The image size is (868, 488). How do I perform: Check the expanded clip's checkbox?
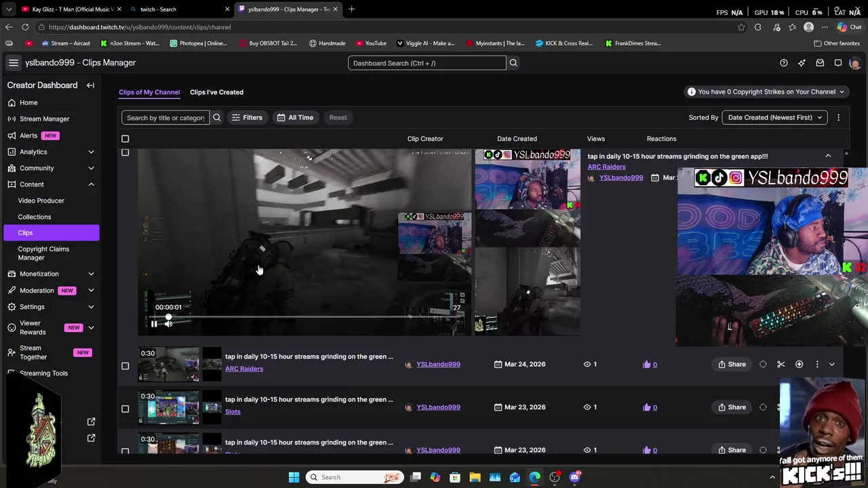(x=125, y=152)
